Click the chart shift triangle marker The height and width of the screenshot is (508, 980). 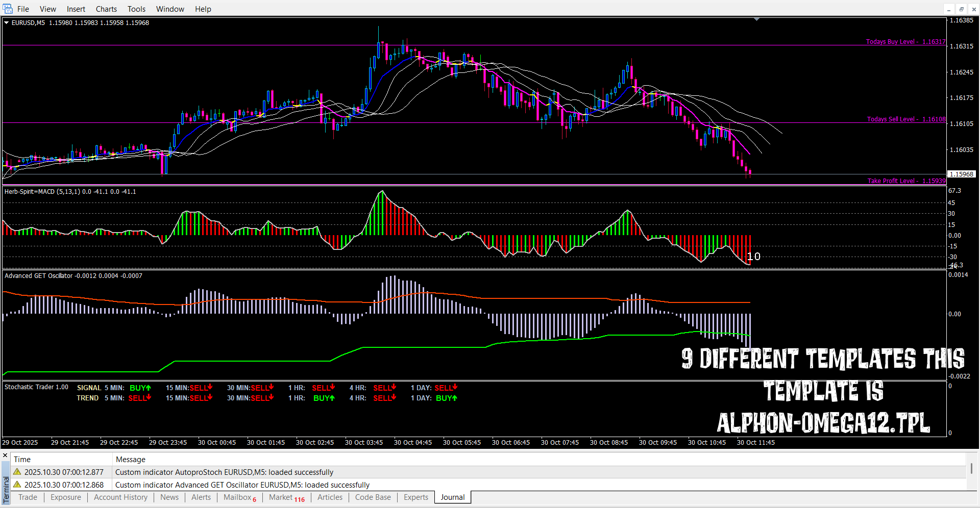tap(756, 19)
